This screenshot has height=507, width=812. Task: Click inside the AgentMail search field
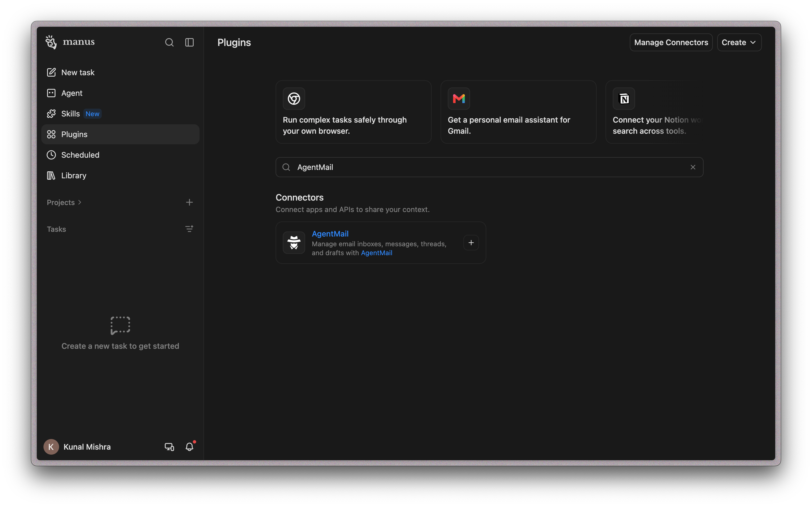pyautogui.click(x=489, y=167)
